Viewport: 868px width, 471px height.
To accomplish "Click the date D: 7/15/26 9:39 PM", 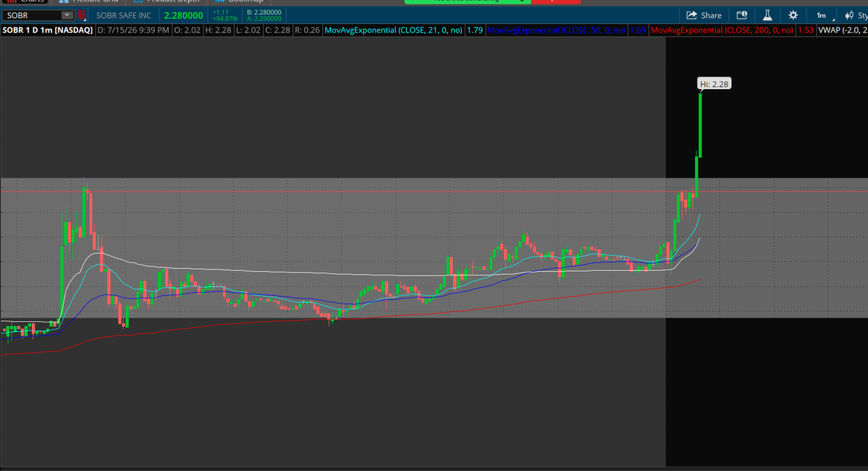I will (x=133, y=30).
